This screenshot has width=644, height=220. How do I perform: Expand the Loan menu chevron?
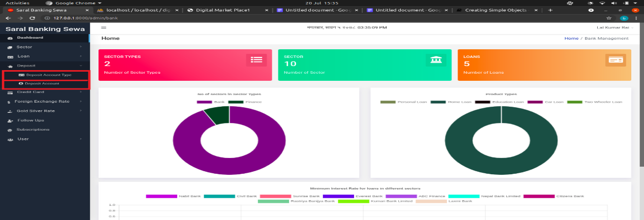point(81,56)
